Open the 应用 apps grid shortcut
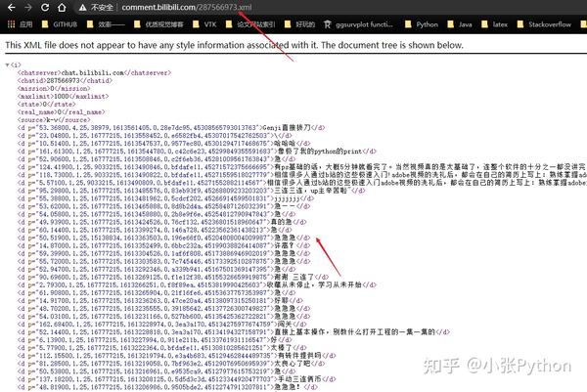Image resolution: width=587 pixels, height=392 pixels. tap(21, 24)
